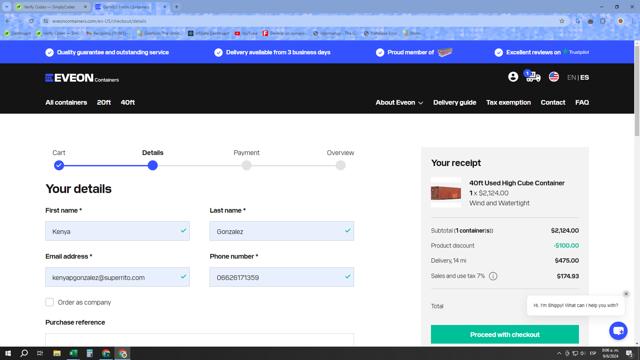Go back with the browser back arrow
Viewport: 640px width, 360px height.
pos(8,21)
